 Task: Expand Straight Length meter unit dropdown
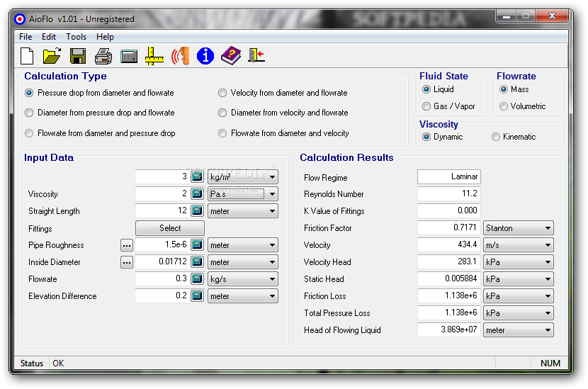pos(243,211)
